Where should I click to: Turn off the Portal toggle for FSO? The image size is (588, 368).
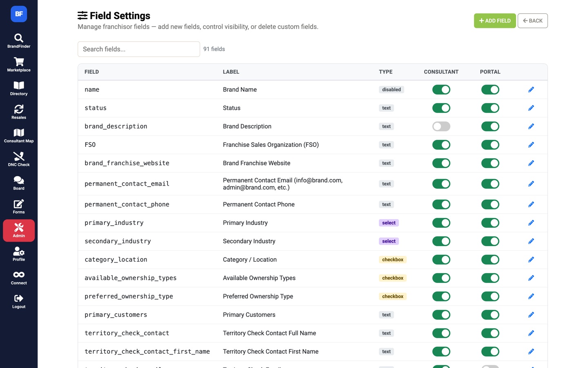coord(490,145)
